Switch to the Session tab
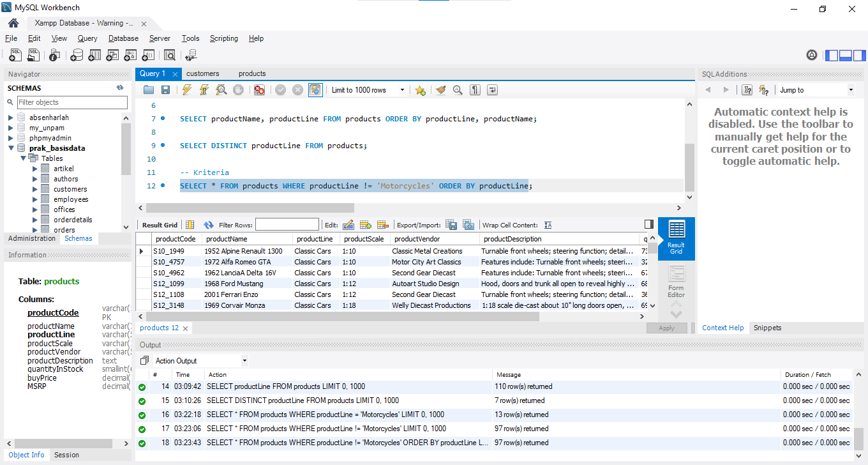 [x=66, y=455]
